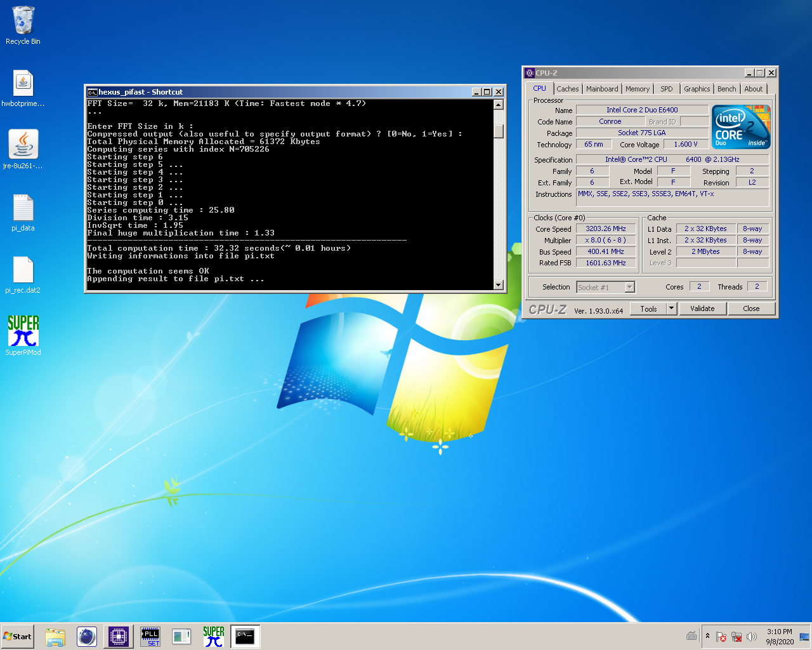This screenshot has height=650, width=812.
Task: Click the Package field Socket 775 LGA
Action: (642, 133)
